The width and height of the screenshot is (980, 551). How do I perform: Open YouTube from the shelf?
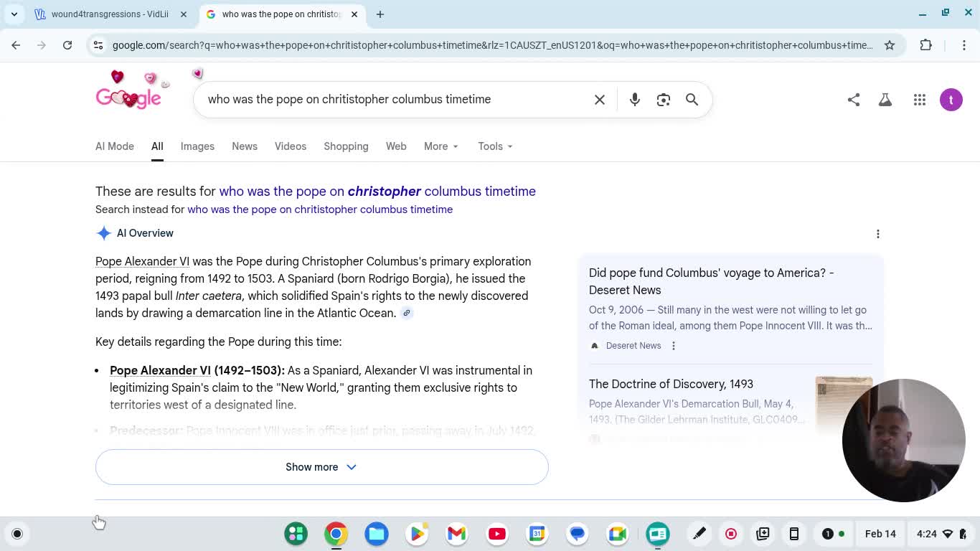point(497,534)
